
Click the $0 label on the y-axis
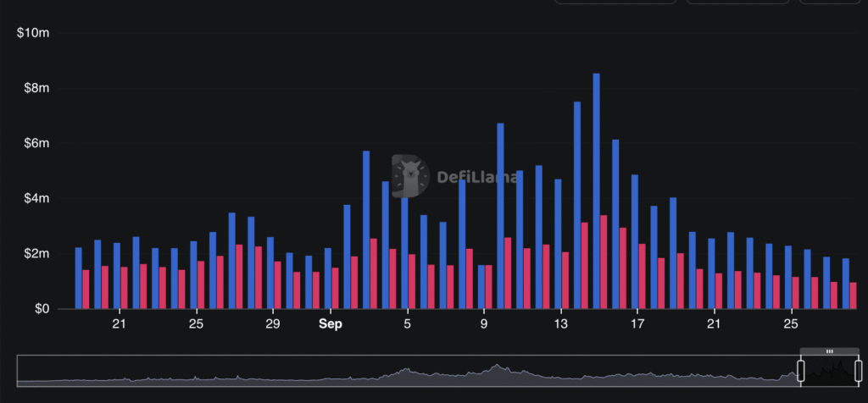41,309
